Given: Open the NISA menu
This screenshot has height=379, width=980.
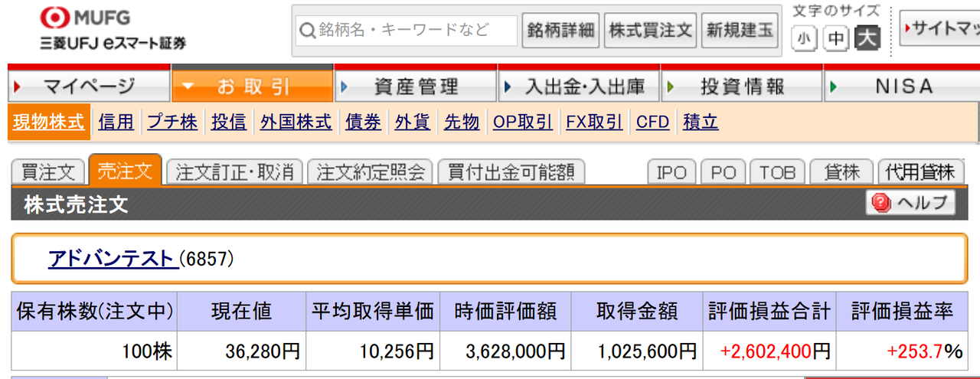Looking at the screenshot, I should click(x=902, y=87).
